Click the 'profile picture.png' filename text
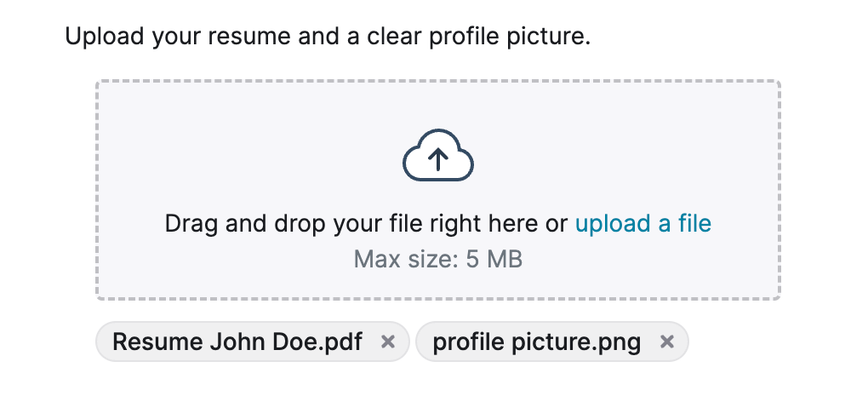This screenshot has height=419, width=868. click(536, 342)
